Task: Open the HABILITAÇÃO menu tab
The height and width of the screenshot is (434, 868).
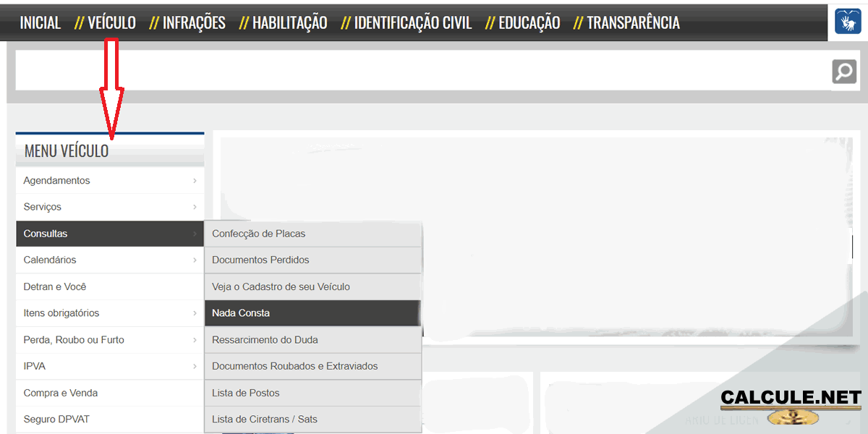Action: pyautogui.click(x=289, y=23)
